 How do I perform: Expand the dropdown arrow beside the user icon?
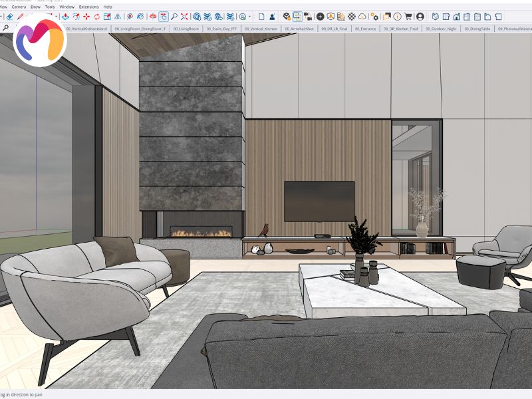pos(250,17)
